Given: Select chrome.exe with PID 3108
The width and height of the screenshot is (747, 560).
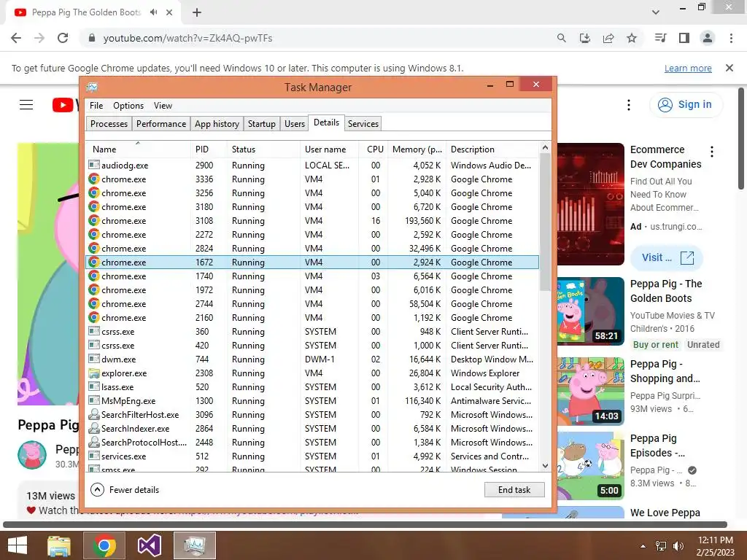Looking at the screenshot, I should click(312, 221).
